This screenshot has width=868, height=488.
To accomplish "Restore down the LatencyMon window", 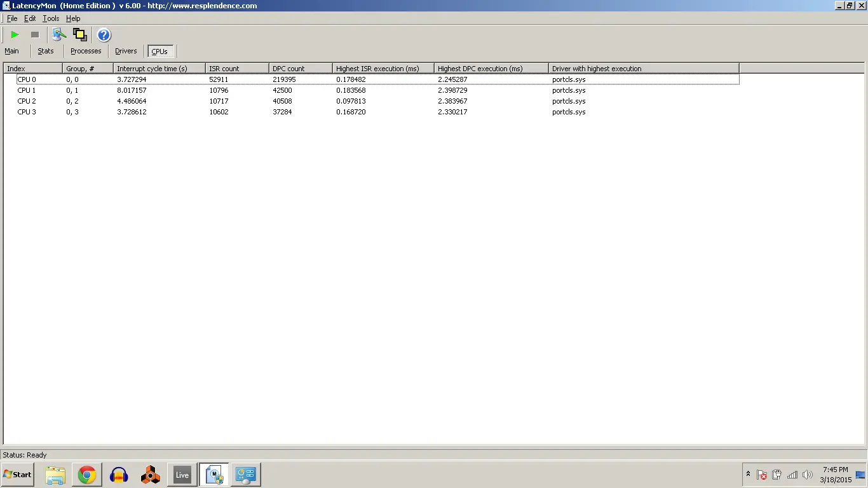I will tap(850, 5).
